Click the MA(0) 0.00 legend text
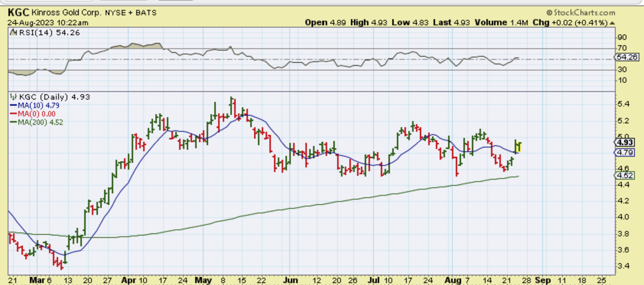Screen dimensions: 644x285 [36, 114]
